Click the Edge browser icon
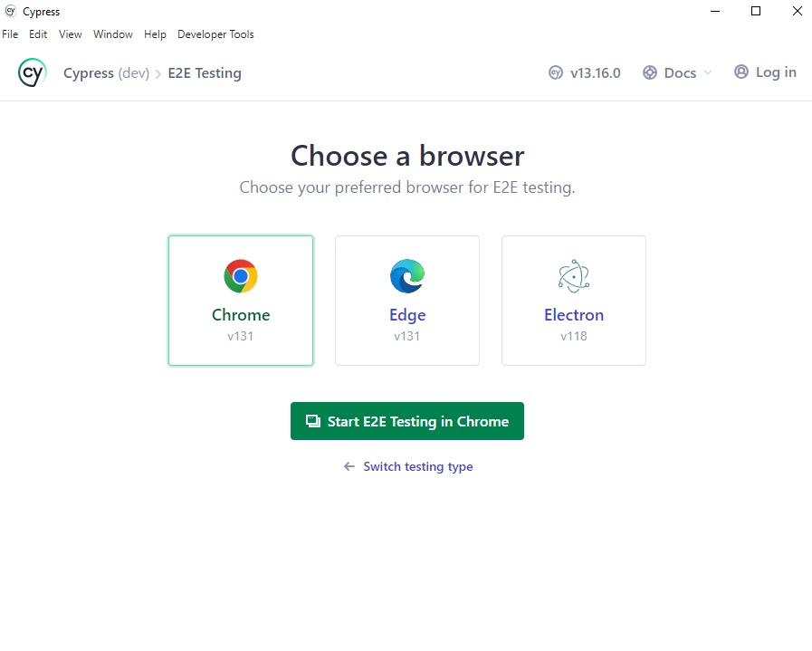 pos(407,276)
